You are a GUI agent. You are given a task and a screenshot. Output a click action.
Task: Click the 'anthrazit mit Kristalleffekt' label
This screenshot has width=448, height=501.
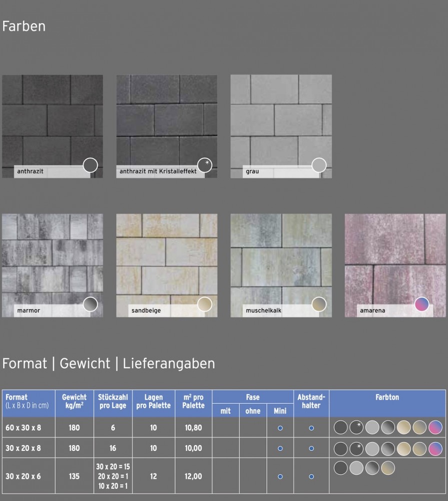pos(158,171)
